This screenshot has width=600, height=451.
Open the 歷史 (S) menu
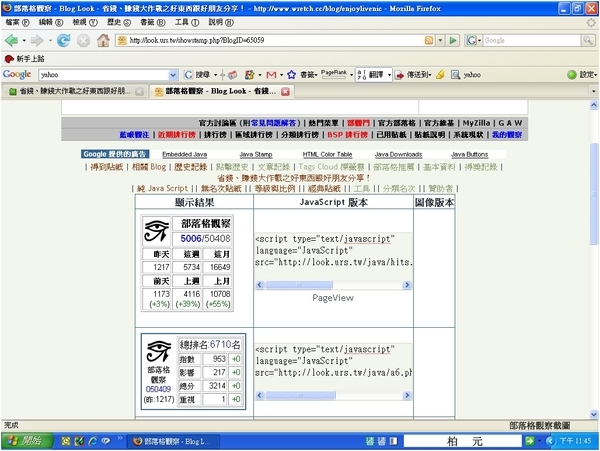click(x=119, y=22)
